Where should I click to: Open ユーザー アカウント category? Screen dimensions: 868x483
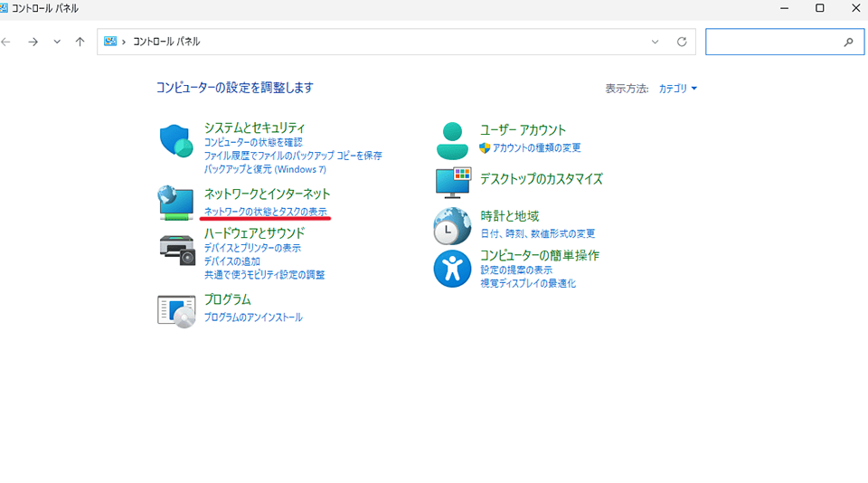click(523, 130)
